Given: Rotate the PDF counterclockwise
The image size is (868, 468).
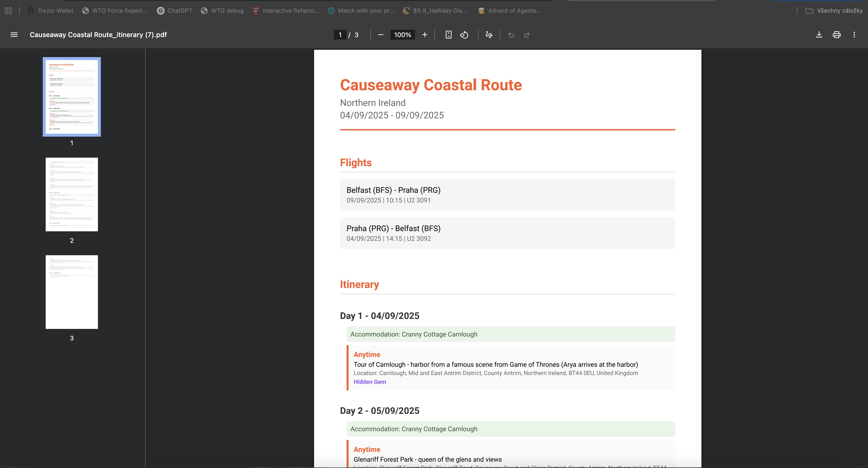Looking at the screenshot, I should pos(464,35).
